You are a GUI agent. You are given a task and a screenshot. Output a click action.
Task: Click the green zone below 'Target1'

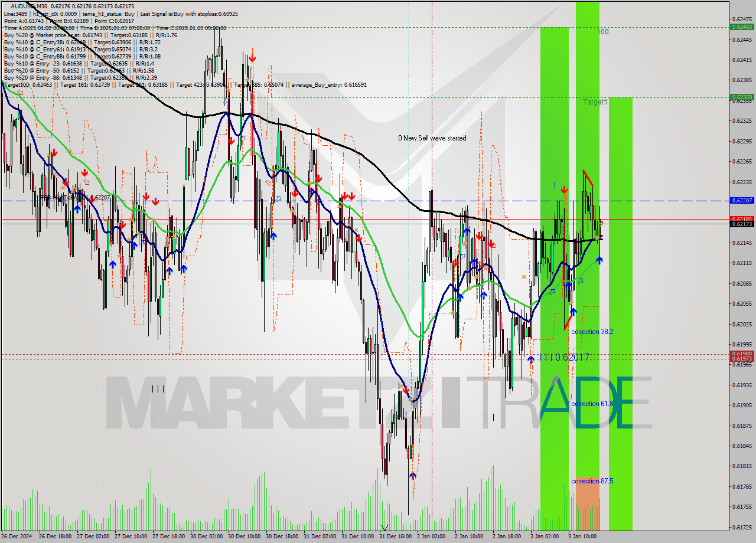tap(621, 313)
